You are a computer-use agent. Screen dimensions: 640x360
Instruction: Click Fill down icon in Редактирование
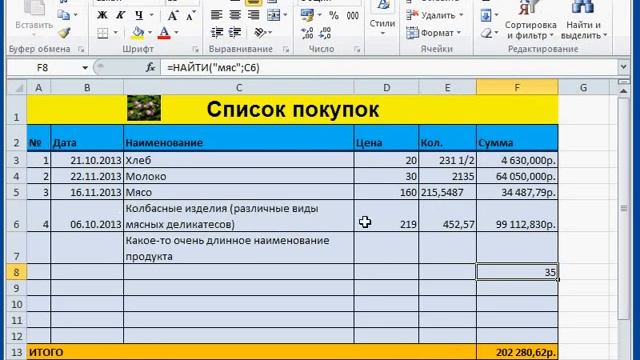(486, 16)
